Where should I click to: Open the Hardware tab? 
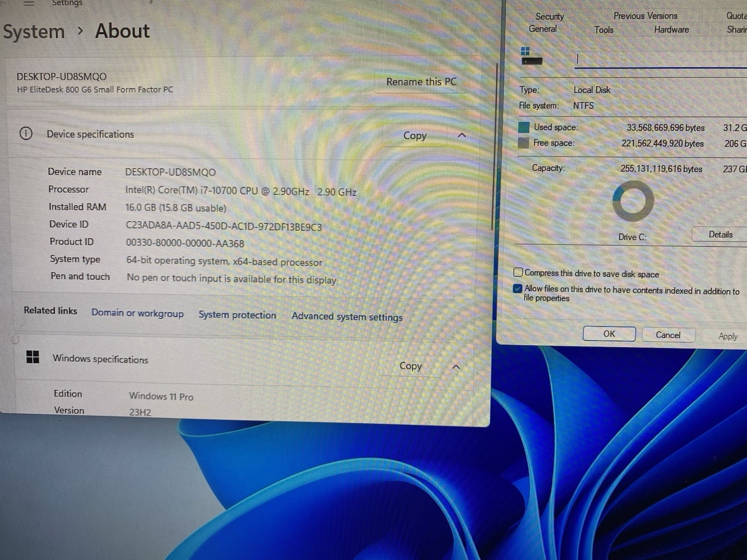(x=671, y=29)
